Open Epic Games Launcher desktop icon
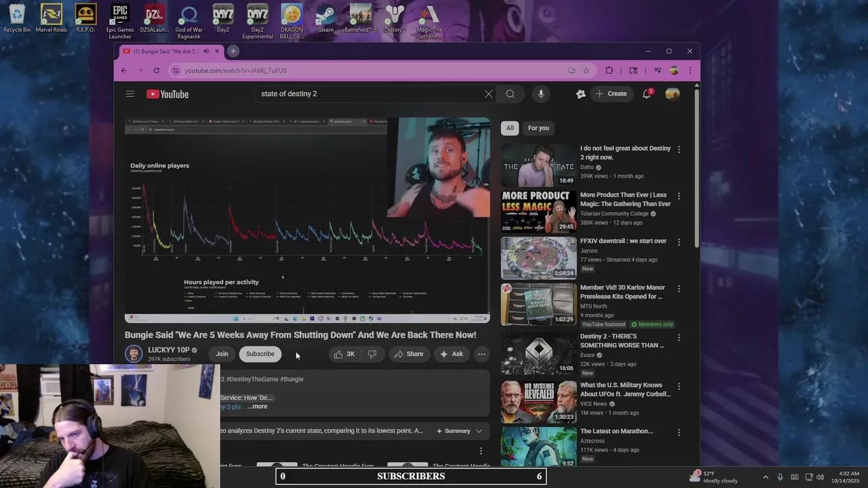 120,21
